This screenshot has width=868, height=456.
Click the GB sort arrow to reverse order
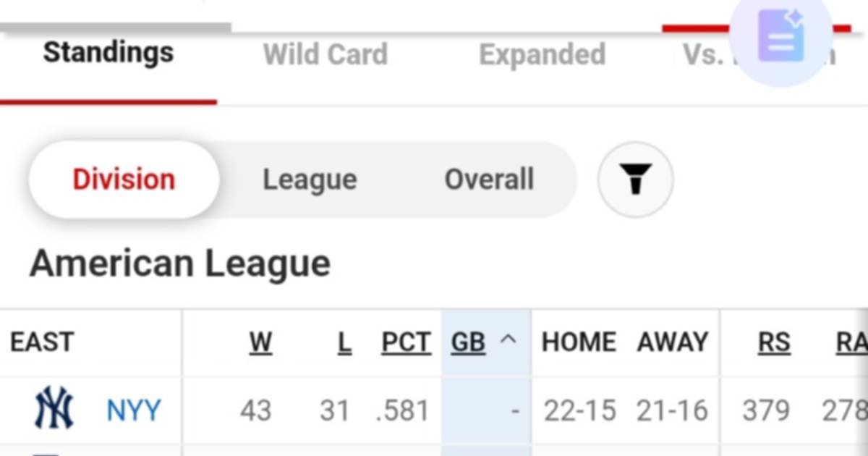click(x=509, y=340)
